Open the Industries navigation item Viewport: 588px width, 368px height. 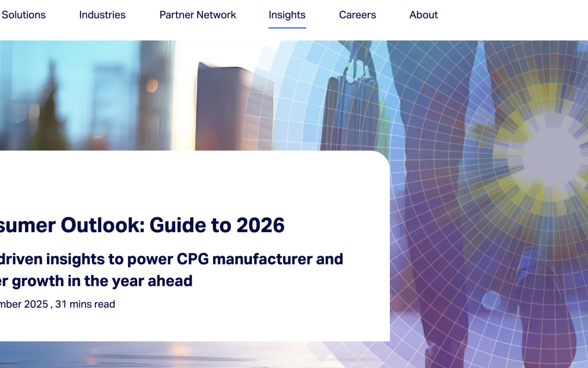[102, 15]
